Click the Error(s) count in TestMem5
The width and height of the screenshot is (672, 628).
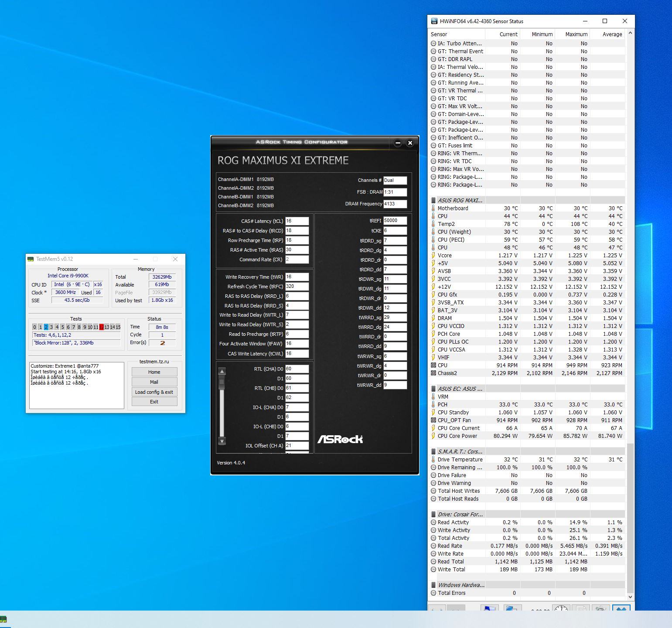pos(162,343)
